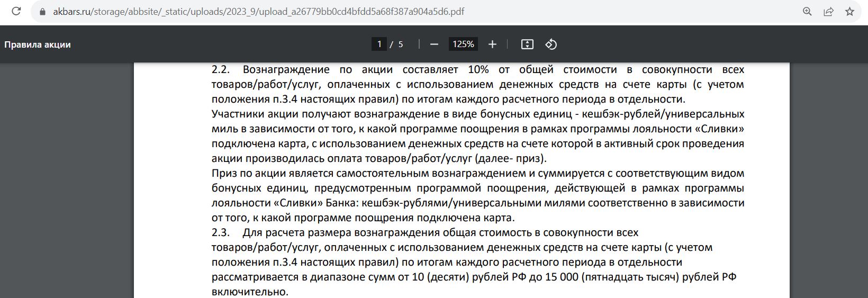The width and height of the screenshot is (868, 298).
Task: Select the text 'Приз по акции является'
Action: [273, 173]
